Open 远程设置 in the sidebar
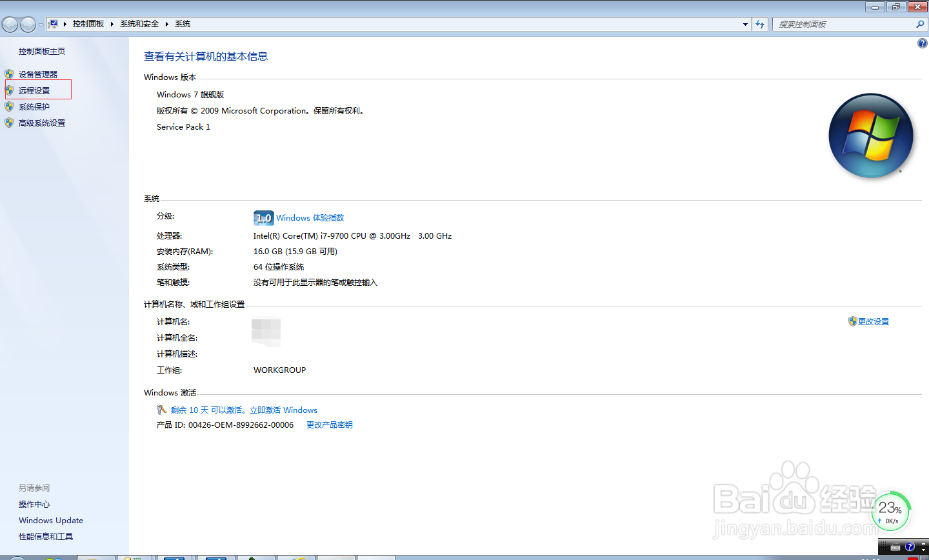Image resolution: width=929 pixels, height=560 pixels. 34,91
